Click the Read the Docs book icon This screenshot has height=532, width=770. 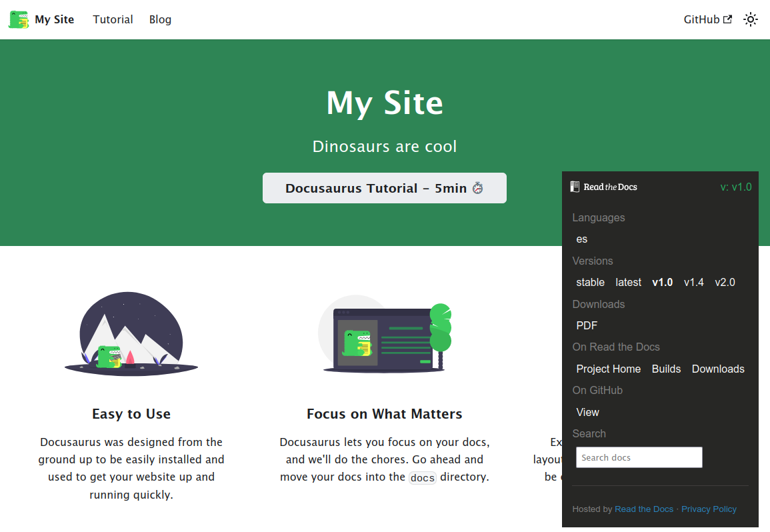pyautogui.click(x=575, y=187)
